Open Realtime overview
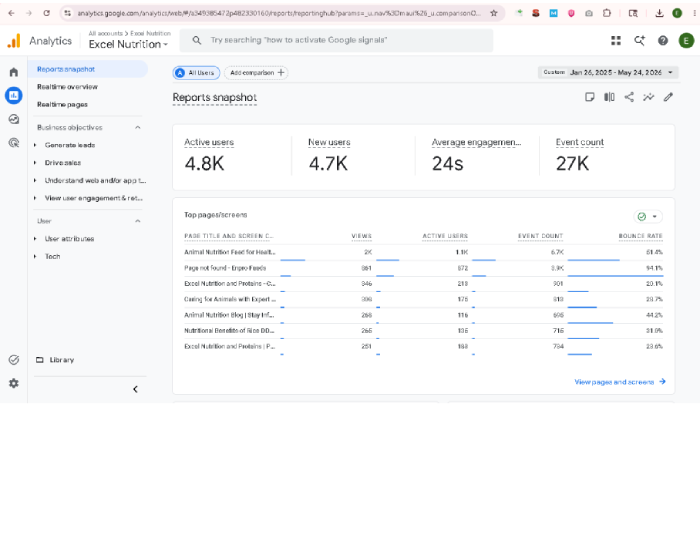Image resolution: width=700 pixels, height=560 pixels. 67,87
